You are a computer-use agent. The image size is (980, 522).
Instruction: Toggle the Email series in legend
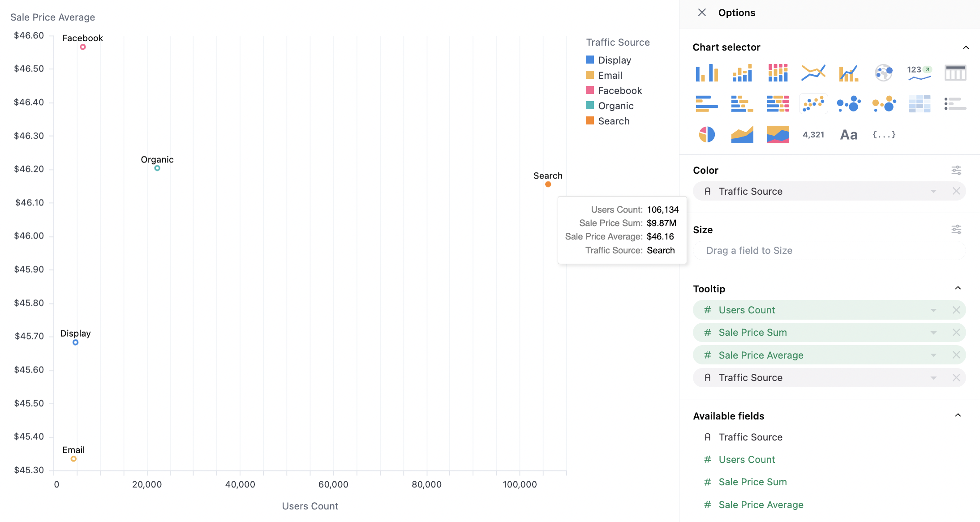click(610, 75)
